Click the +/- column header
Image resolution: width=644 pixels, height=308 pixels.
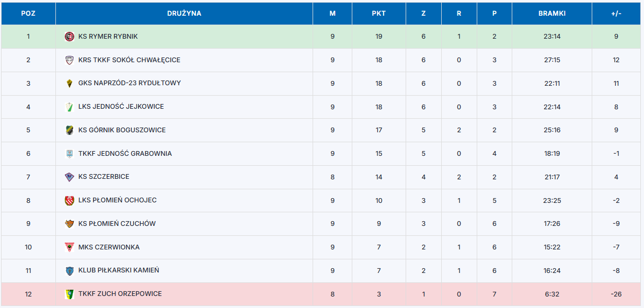pos(616,14)
